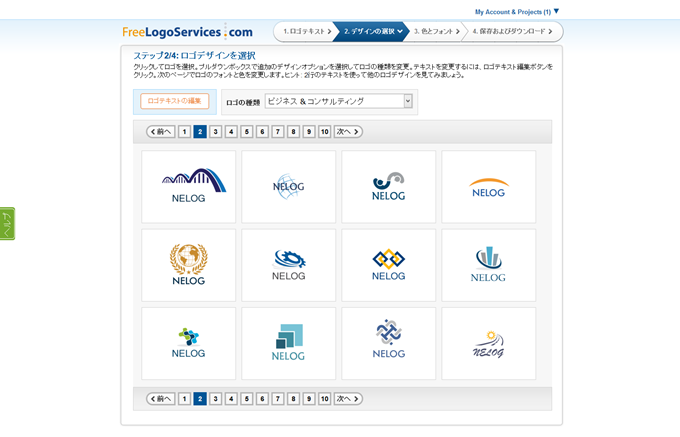Go to previous page in bottom pagination
680x437 pixels.
tap(161, 399)
